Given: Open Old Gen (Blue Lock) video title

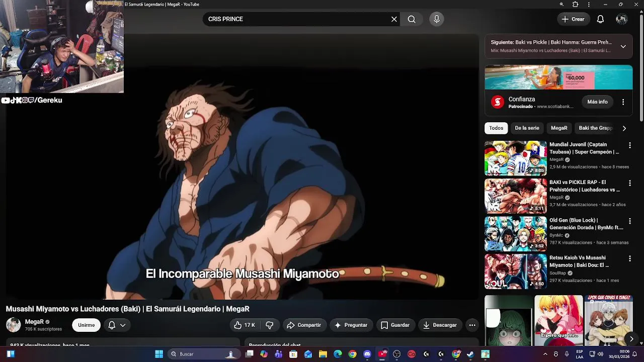Looking at the screenshot, I should (586, 224).
